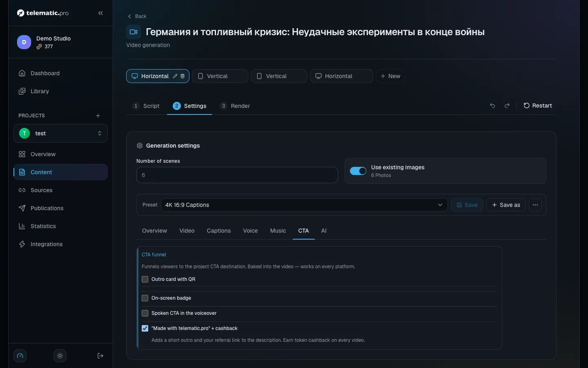Click the logout icon in sidebar footer
Image resolution: width=588 pixels, height=368 pixels.
[x=100, y=356]
